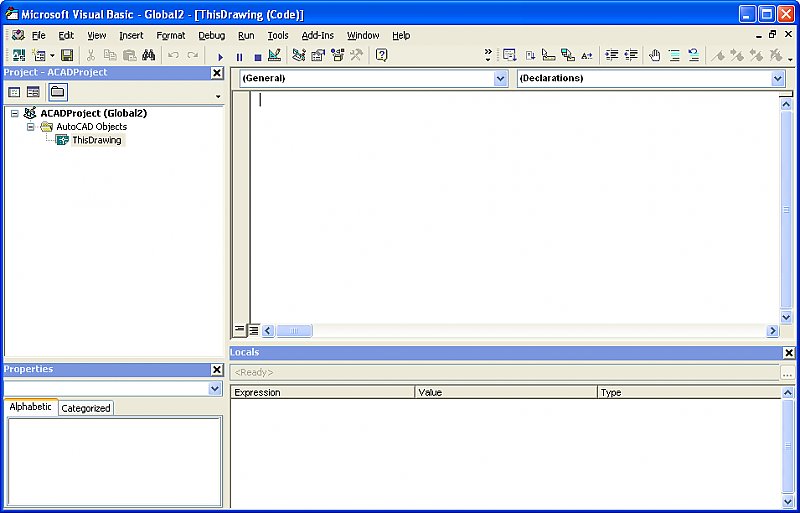
Task: Run the macro with the play icon
Action: [x=220, y=57]
